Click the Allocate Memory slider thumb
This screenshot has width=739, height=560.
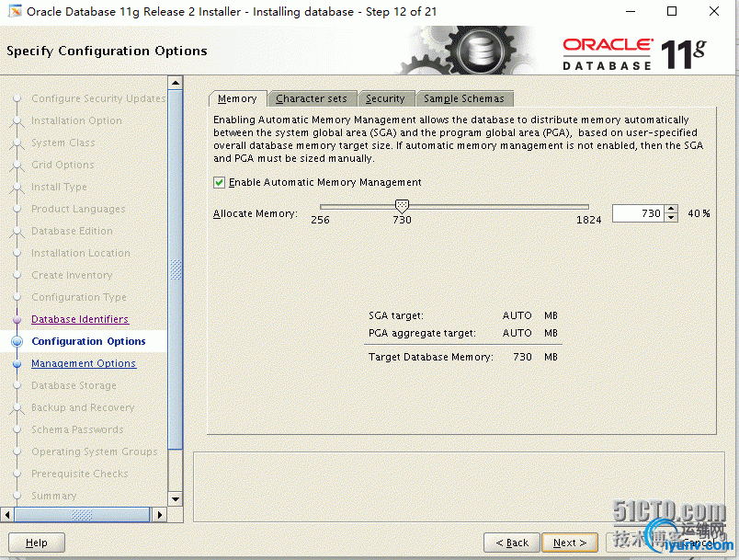click(402, 206)
